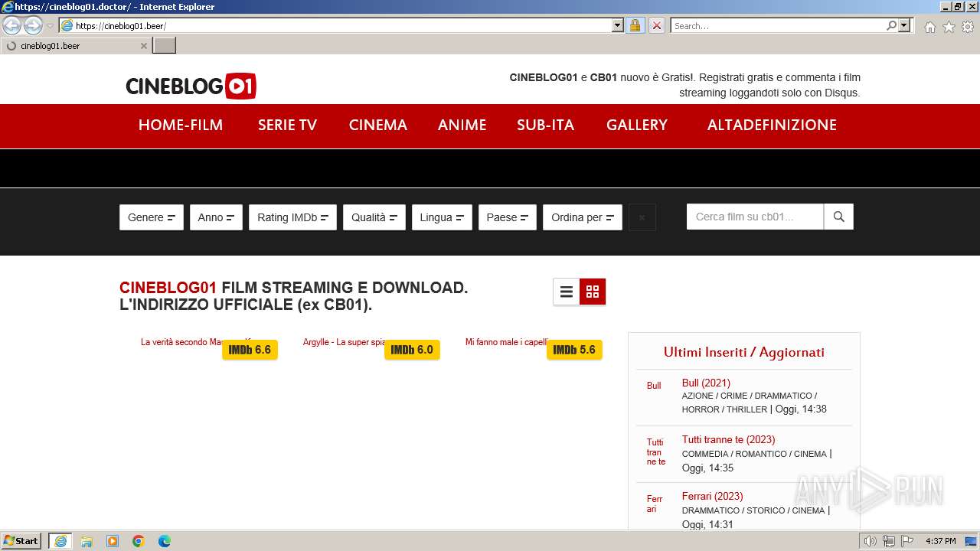
Task: Open IE Tools gear icon
Action: point(968,27)
